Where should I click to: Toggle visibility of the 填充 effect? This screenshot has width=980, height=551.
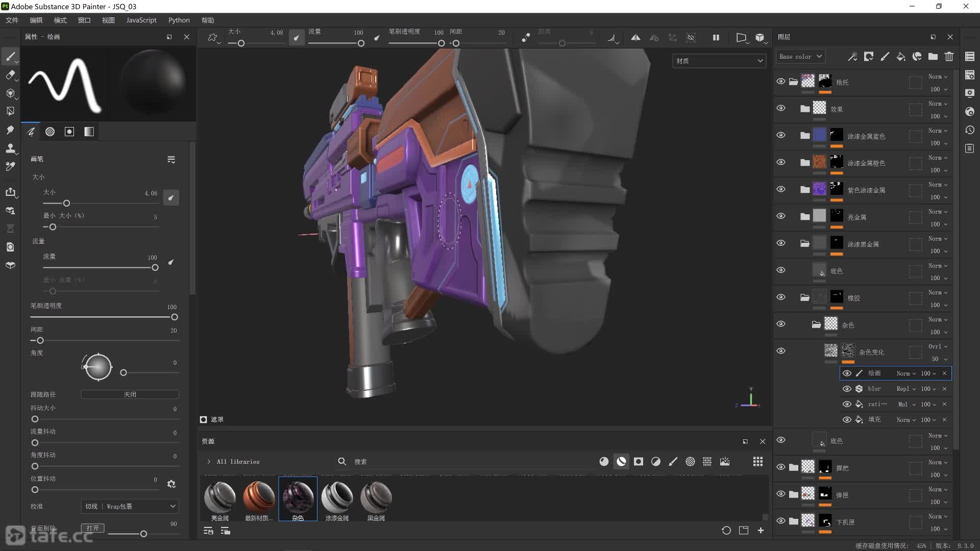click(847, 420)
